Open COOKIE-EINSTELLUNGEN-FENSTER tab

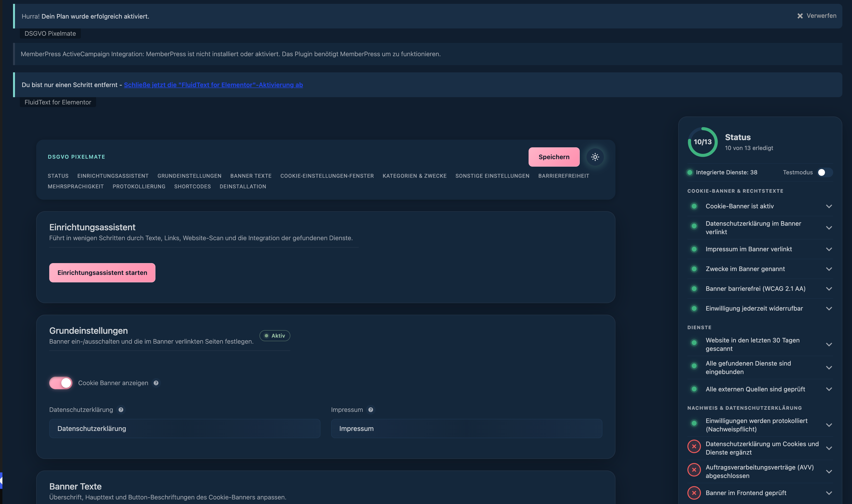327,176
